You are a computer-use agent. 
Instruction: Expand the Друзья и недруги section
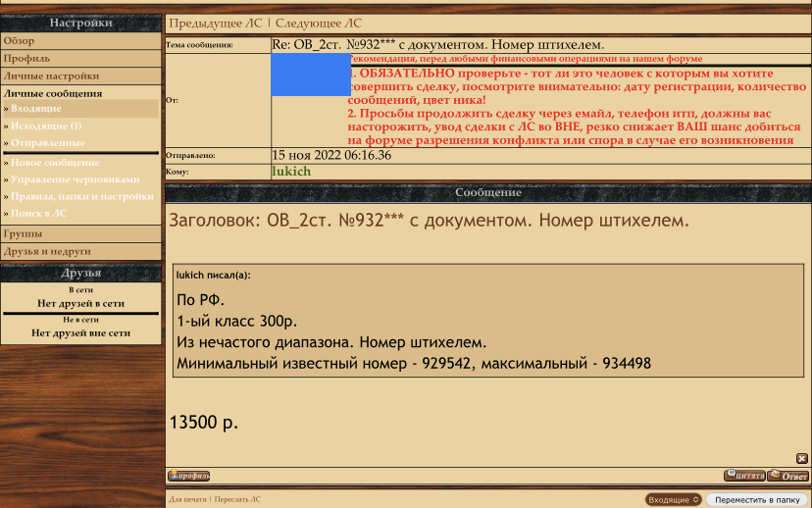point(47,251)
